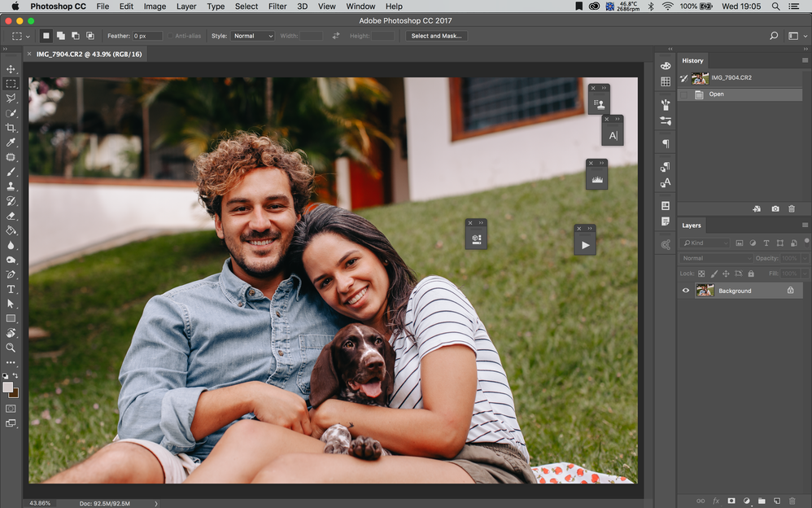Viewport: 812px width, 508px height.
Task: Pick the Polygonal Lasso tool
Action: (x=11, y=98)
